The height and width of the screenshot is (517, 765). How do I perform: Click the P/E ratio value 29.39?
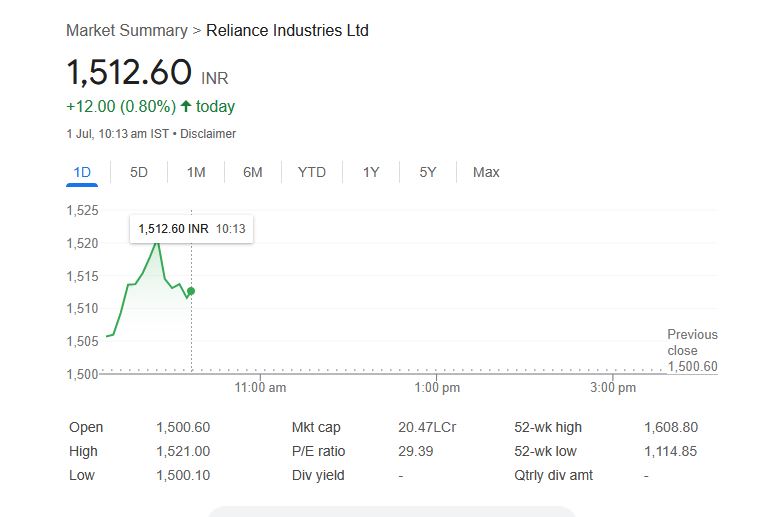[415, 451]
